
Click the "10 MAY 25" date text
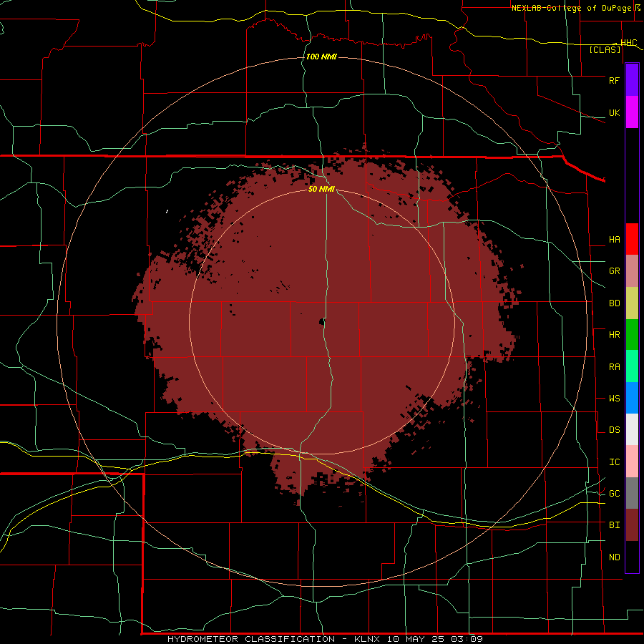click(416, 639)
